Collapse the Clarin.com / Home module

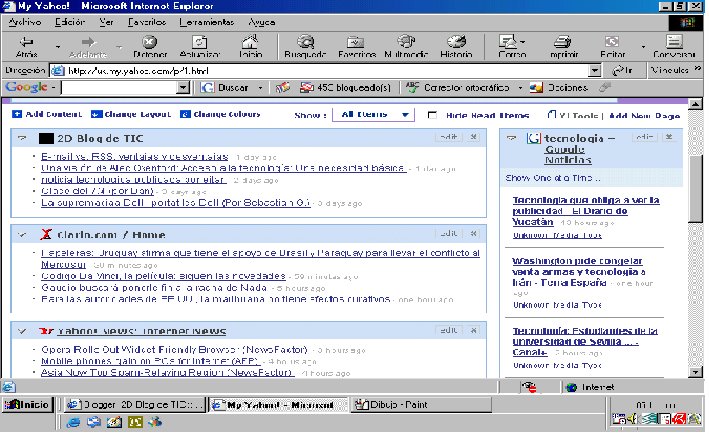pos(22,235)
